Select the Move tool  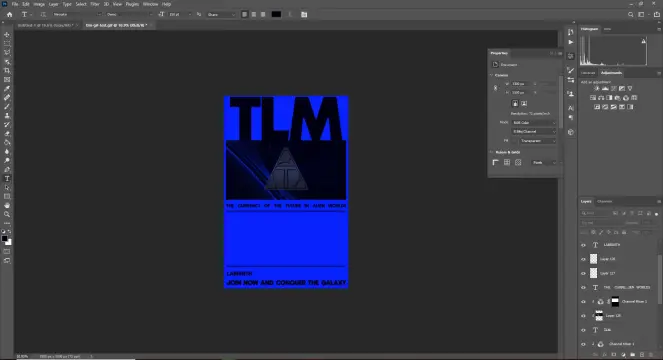[7, 35]
